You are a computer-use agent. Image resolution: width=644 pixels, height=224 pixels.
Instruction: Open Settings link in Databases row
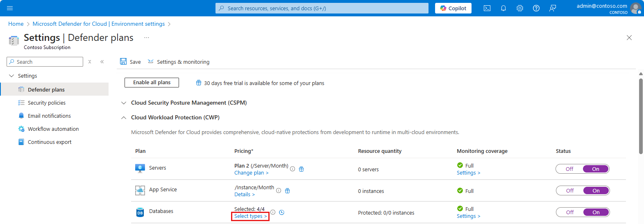pos(468,216)
